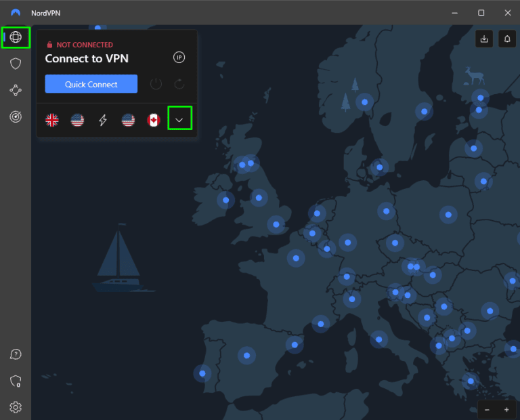Select US flag next to Canada flag

(x=128, y=120)
